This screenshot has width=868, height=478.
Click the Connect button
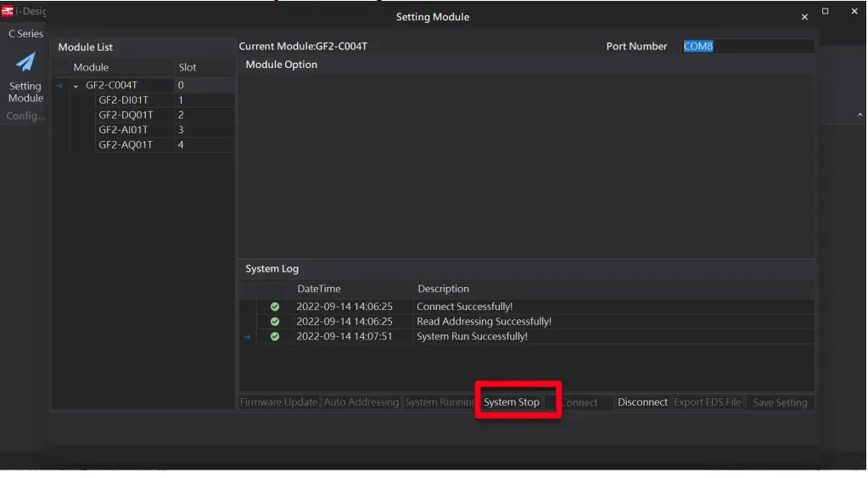[x=580, y=402]
